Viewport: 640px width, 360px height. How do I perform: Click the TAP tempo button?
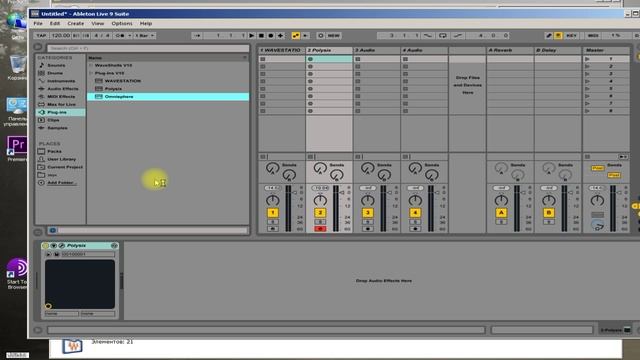tap(41, 36)
